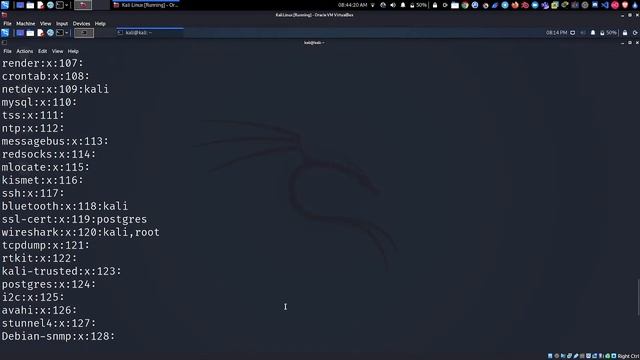Click lock screen icon in VM panel
Screen dimensions: 640x360
[625, 33]
